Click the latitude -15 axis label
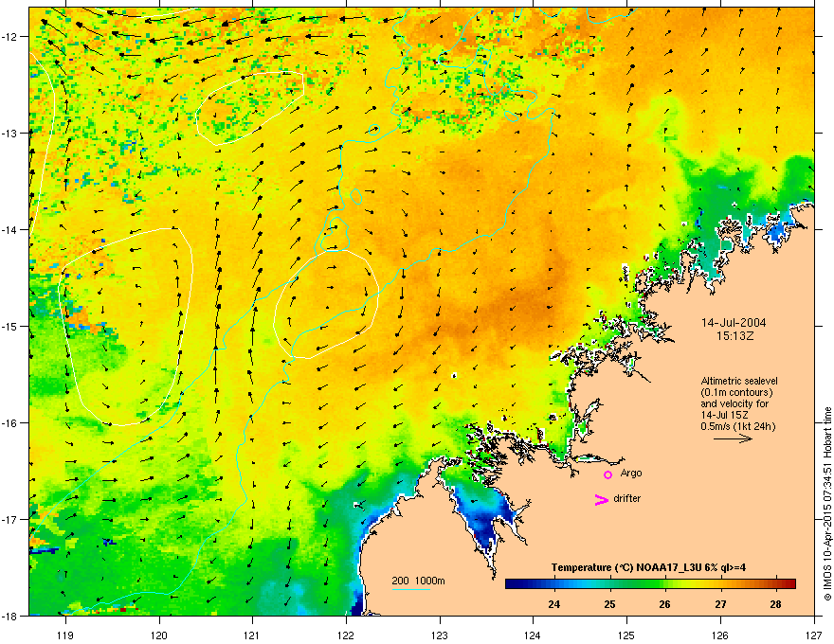The image size is (834, 644). tap(9, 326)
